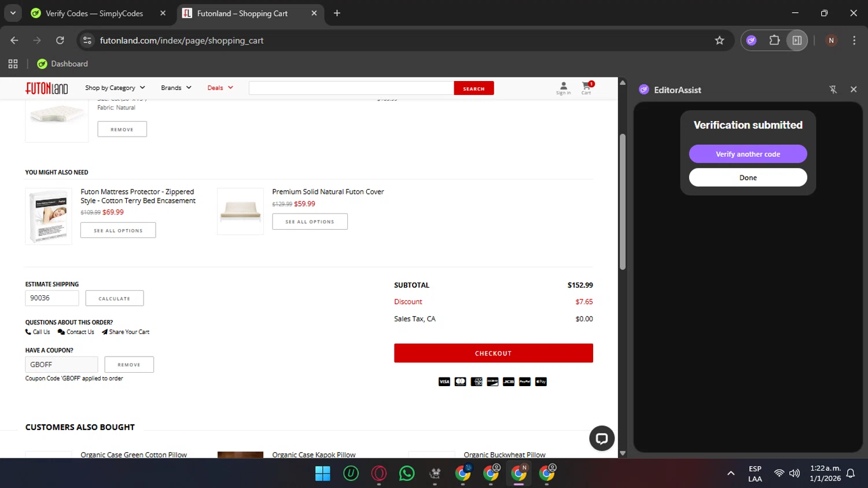Open the Extensions puzzle icon
868x488 pixels.
tap(774, 41)
